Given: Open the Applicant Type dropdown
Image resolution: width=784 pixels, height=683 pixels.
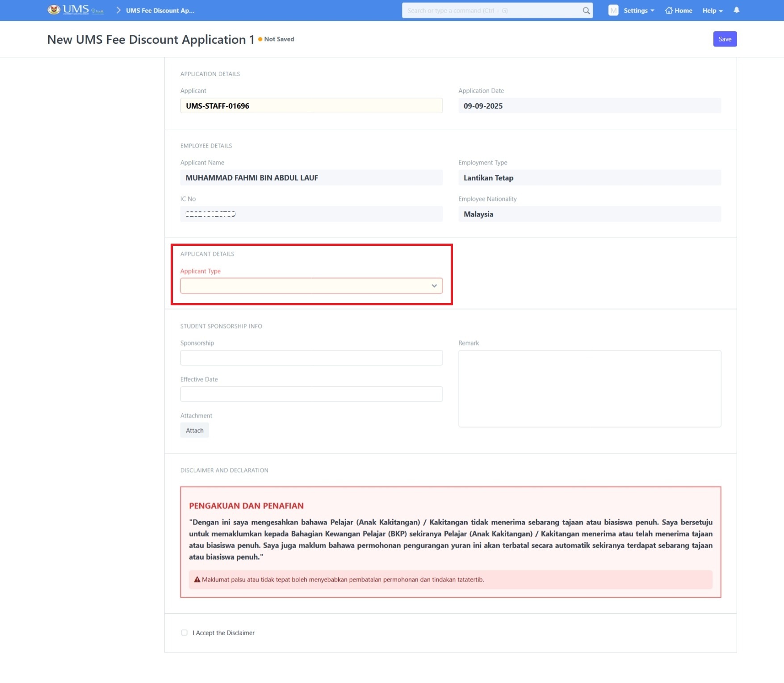Looking at the screenshot, I should (x=311, y=286).
